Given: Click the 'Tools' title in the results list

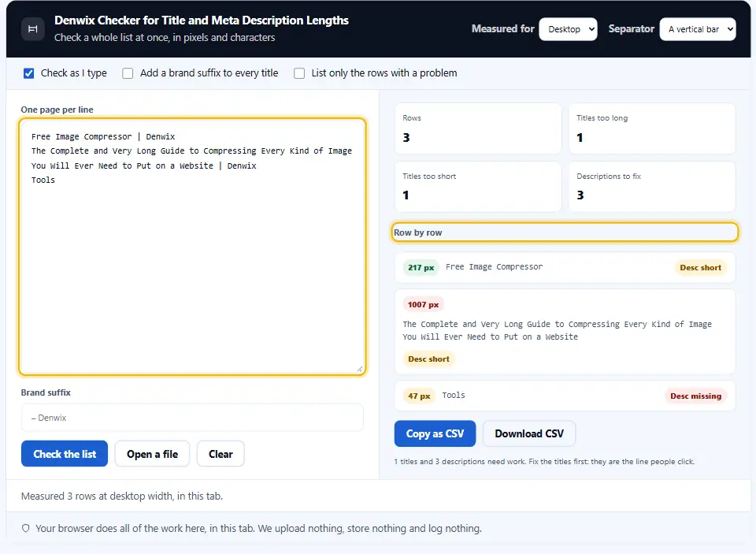Looking at the screenshot, I should 454,396.
